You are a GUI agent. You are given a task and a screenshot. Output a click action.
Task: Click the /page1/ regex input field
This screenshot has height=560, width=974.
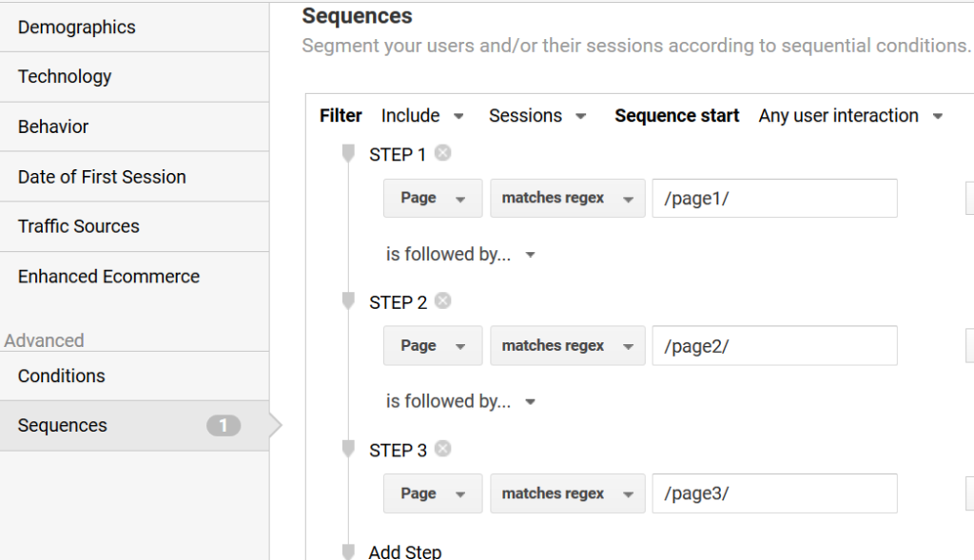click(774, 198)
